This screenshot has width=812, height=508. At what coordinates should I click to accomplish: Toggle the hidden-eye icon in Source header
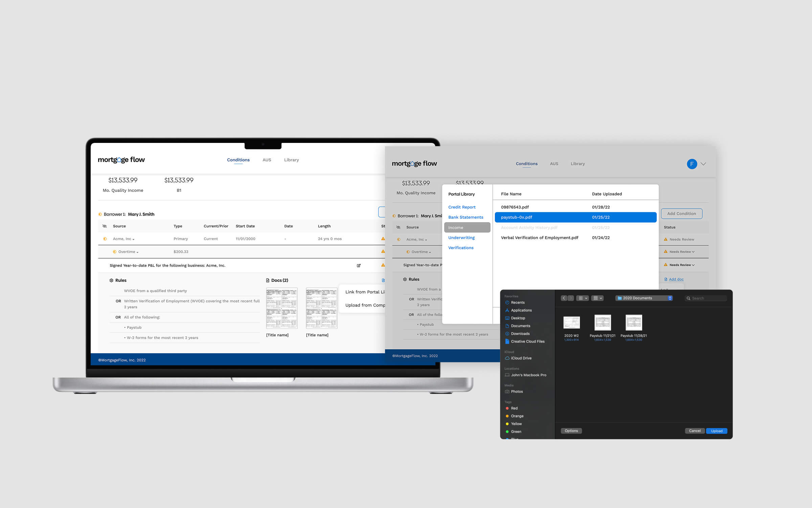(105, 226)
